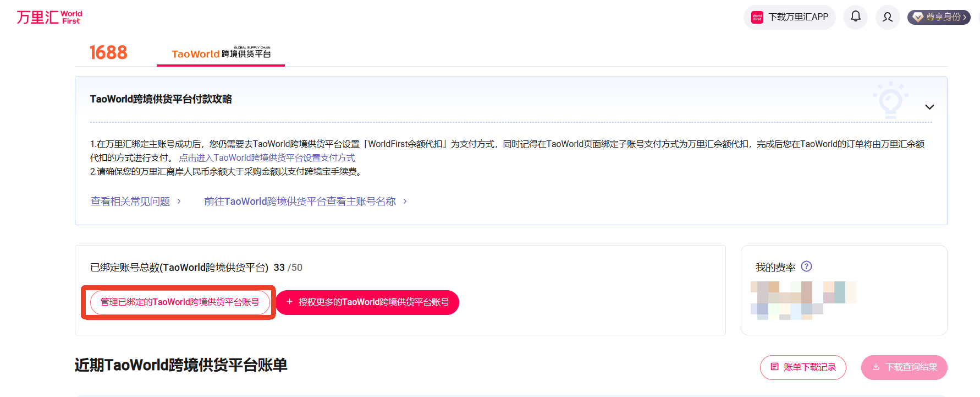The width and height of the screenshot is (980, 397).
Task: Go to TaoWorld to view main account name
Action: pos(300,202)
